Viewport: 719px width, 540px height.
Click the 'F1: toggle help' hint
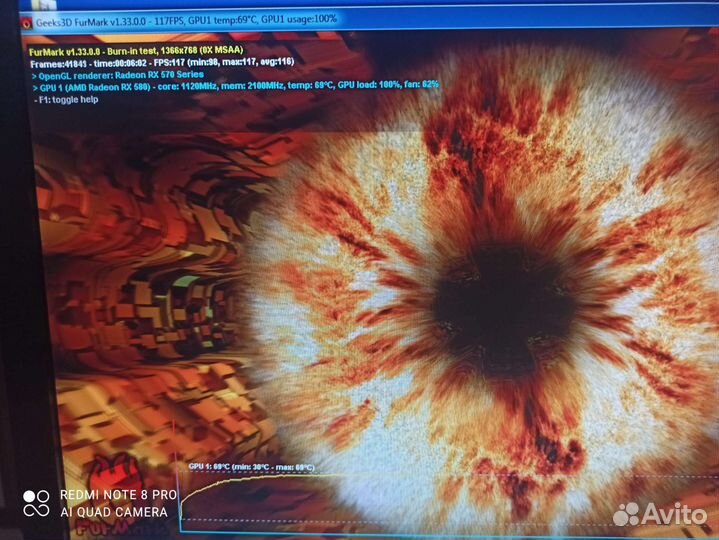click(66, 99)
